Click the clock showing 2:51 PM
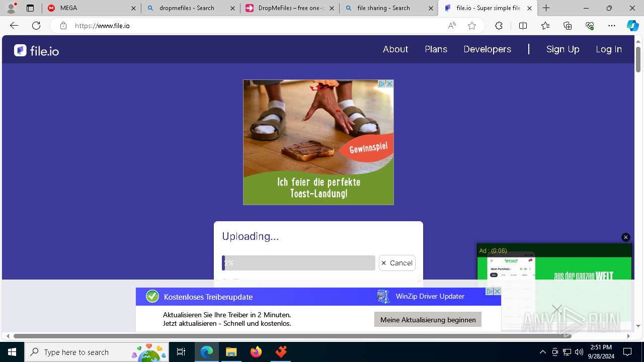The width and height of the screenshot is (644, 362). pyautogui.click(x=601, y=352)
